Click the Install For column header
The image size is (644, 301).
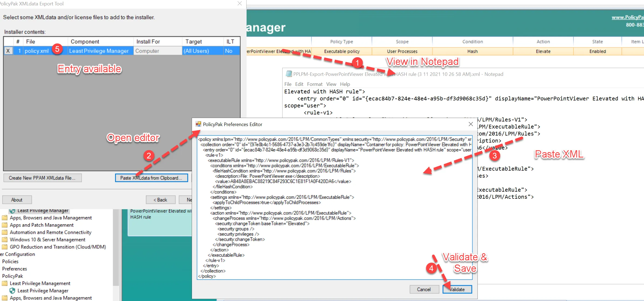158,42
